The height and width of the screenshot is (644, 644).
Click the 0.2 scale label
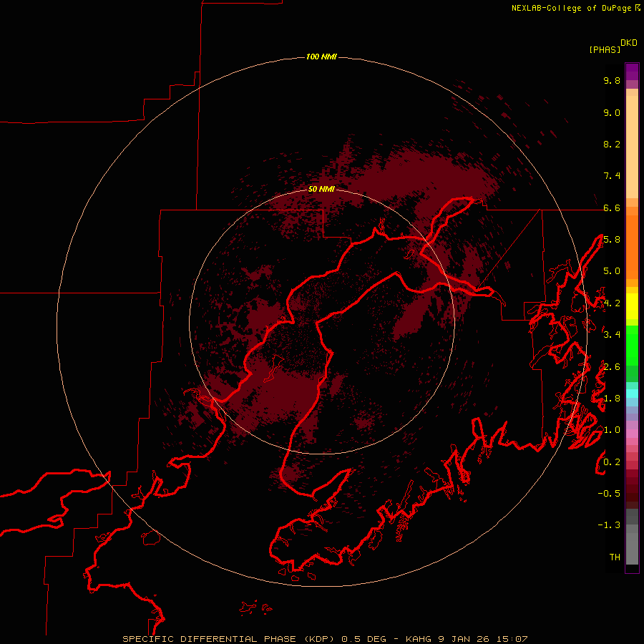coord(612,462)
